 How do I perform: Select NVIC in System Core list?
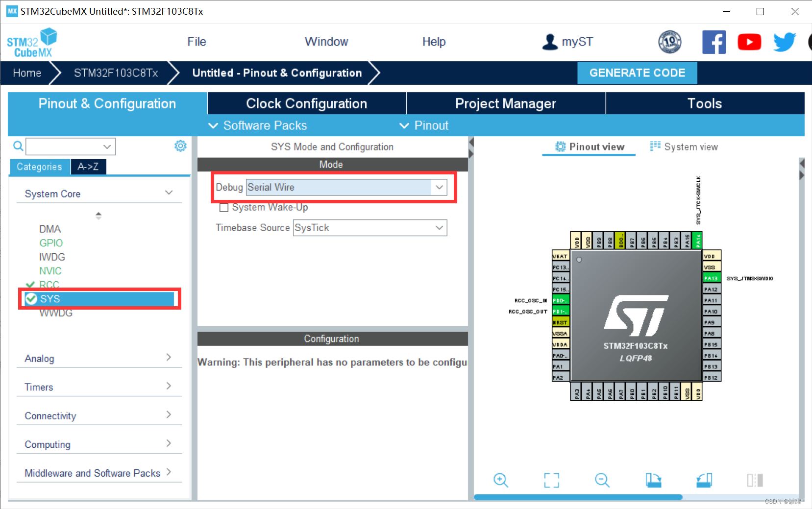point(50,271)
